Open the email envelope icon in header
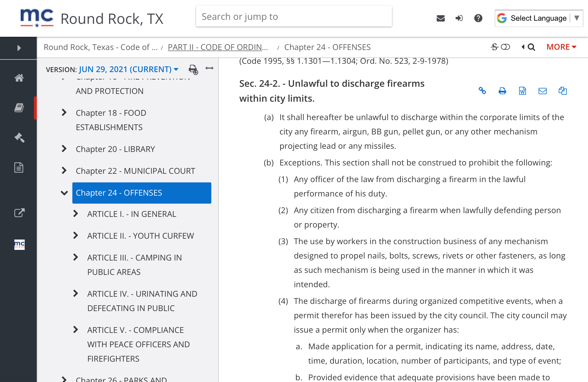The width and height of the screenshot is (588, 382). point(440,18)
